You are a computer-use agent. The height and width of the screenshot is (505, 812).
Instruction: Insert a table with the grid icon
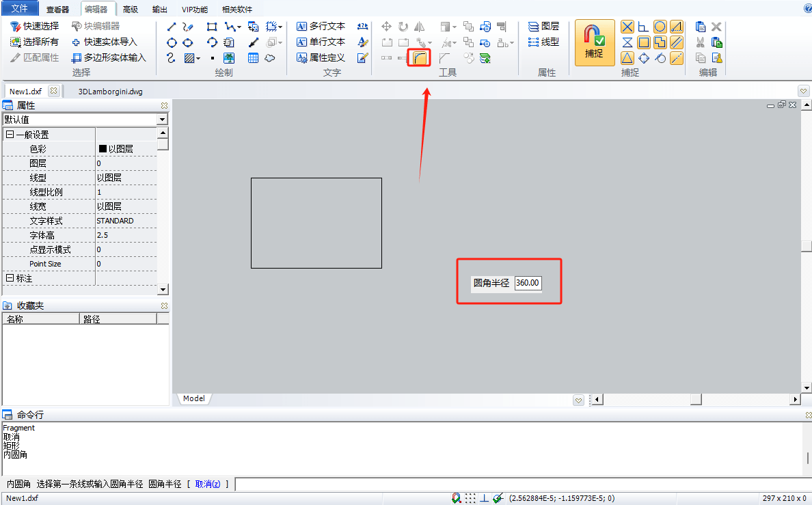[x=253, y=58]
